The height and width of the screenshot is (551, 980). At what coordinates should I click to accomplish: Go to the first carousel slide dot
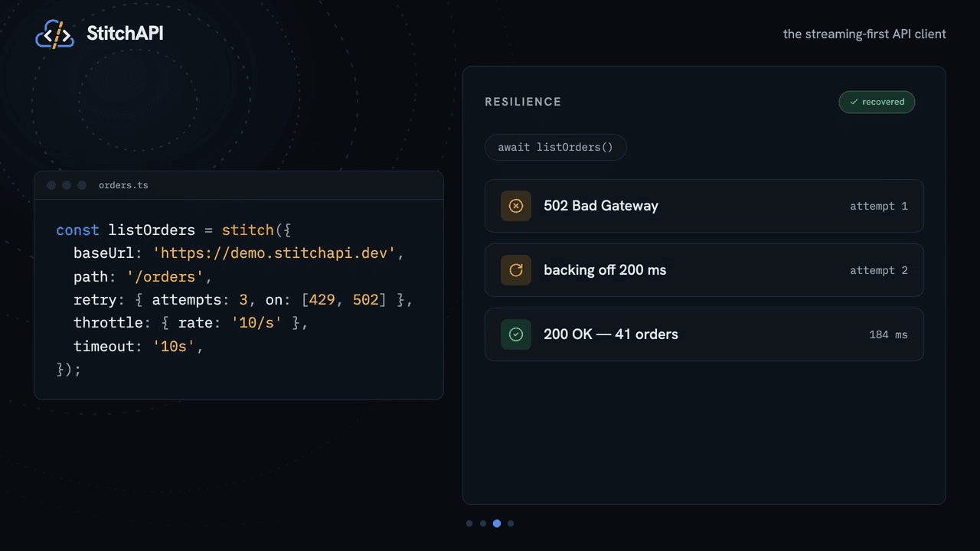tap(469, 523)
